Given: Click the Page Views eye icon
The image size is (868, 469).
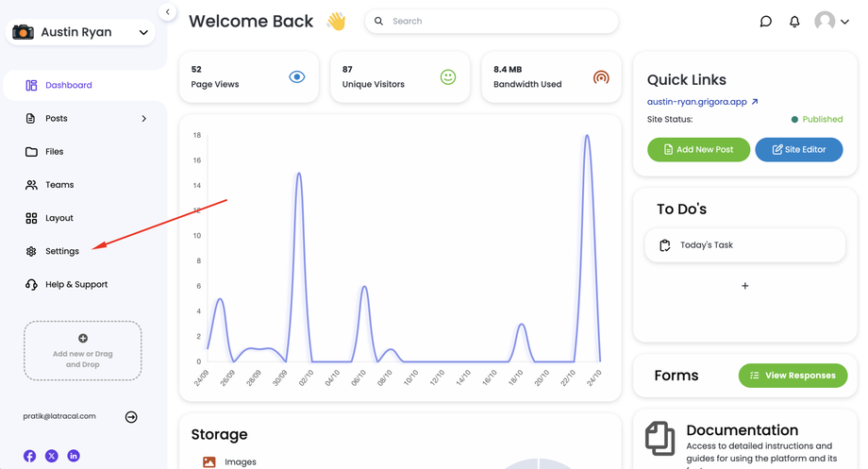Looking at the screenshot, I should point(296,77).
